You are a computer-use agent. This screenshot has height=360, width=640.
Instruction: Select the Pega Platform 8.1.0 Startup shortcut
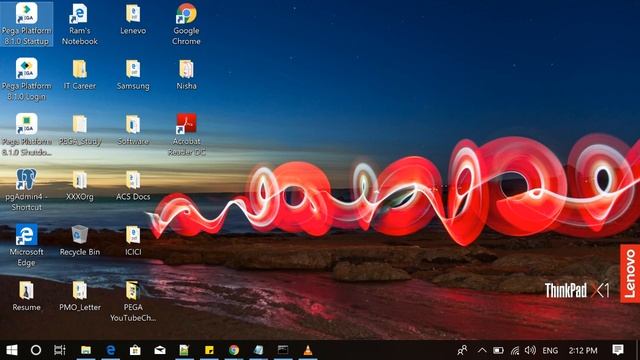point(27,24)
